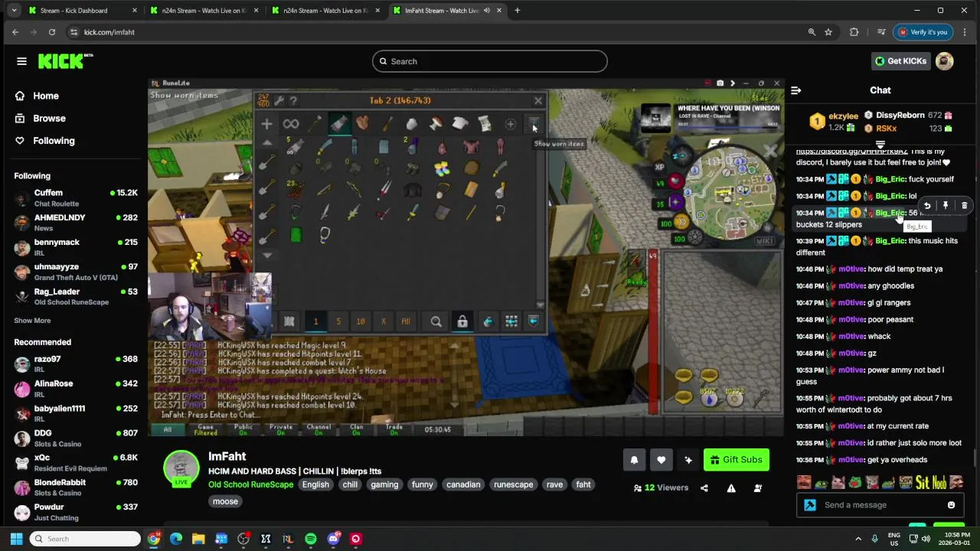
Task: Click the Chrome extensions puzzle icon
Action: tap(854, 32)
